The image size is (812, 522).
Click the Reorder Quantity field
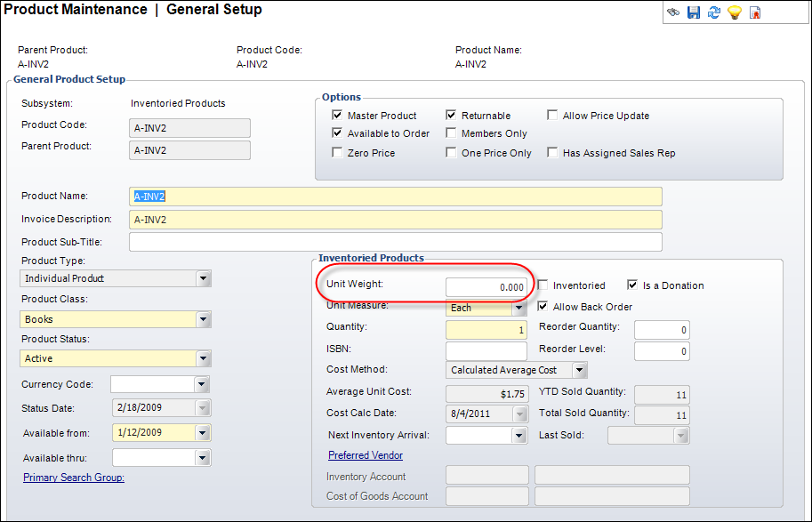click(662, 330)
